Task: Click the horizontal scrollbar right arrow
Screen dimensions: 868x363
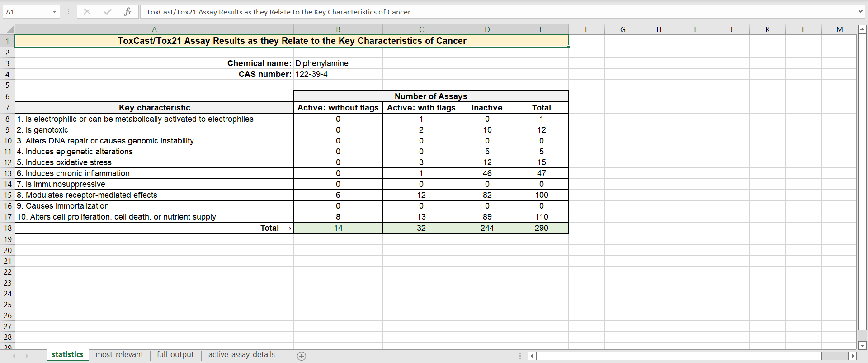Action: pyautogui.click(x=853, y=356)
